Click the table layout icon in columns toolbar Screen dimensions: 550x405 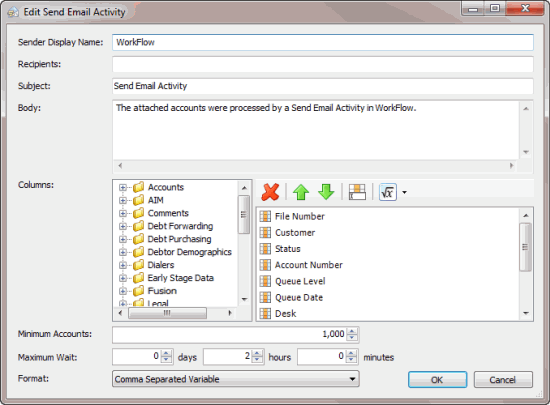357,192
